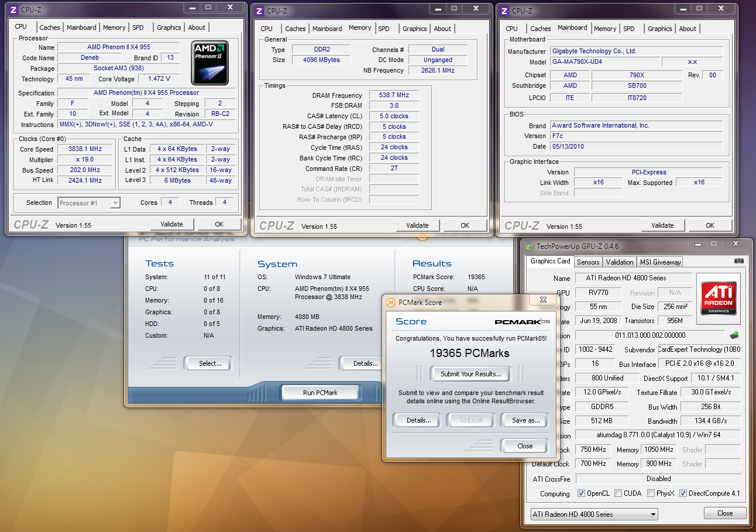This screenshot has width=756, height=532.
Task: Click the GPU-Z Bandwidth value 134.4 GB/s
Action: click(x=711, y=421)
